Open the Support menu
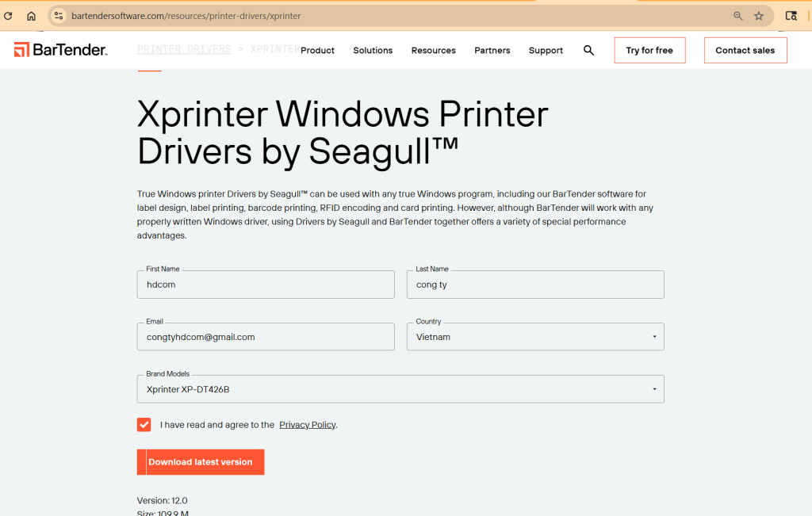This screenshot has height=516, width=812. [546, 50]
